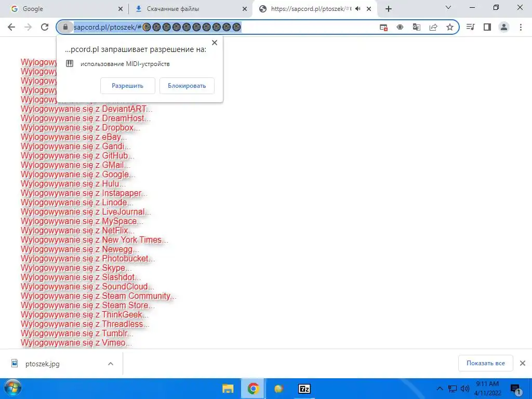The width and height of the screenshot is (532, 399).
Task: Open a new tab with the plus button
Action: (389, 9)
